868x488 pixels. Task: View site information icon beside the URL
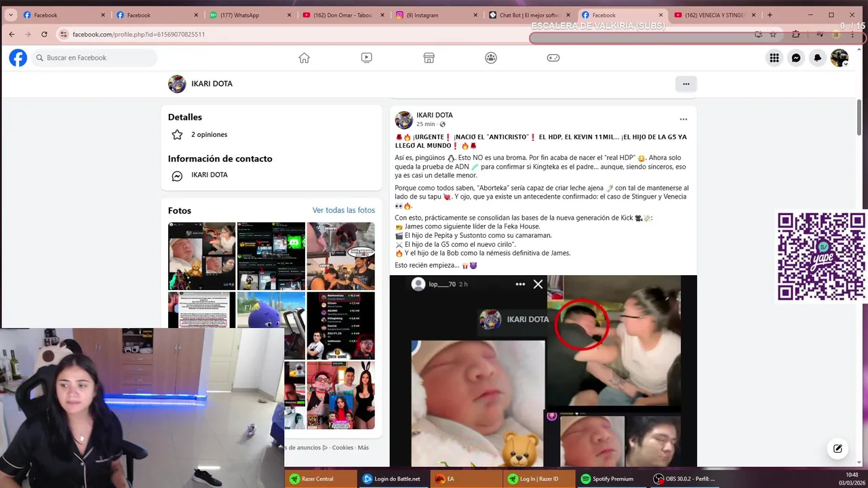pos(64,34)
